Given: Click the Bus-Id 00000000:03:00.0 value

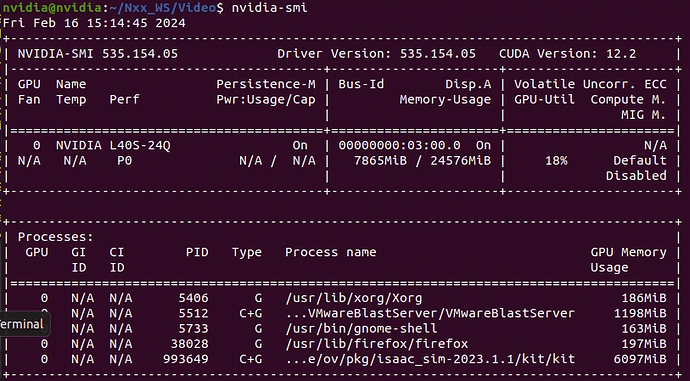Looking at the screenshot, I should [x=399, y=145].
